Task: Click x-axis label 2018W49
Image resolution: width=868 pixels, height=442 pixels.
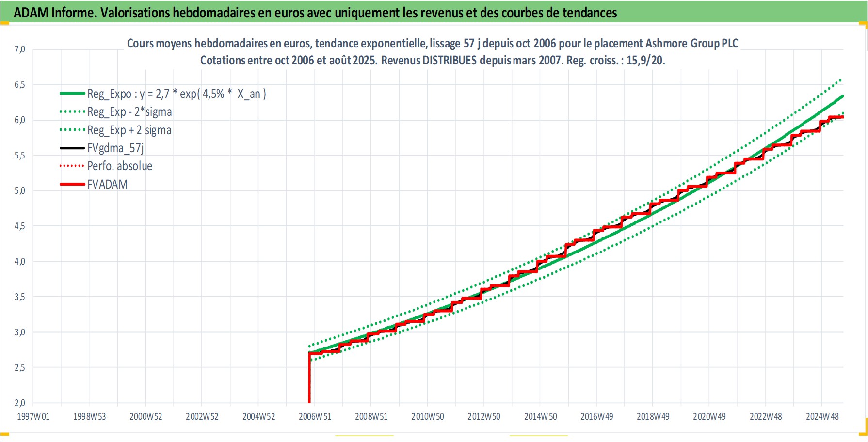Action: click(x=653, y=416)
